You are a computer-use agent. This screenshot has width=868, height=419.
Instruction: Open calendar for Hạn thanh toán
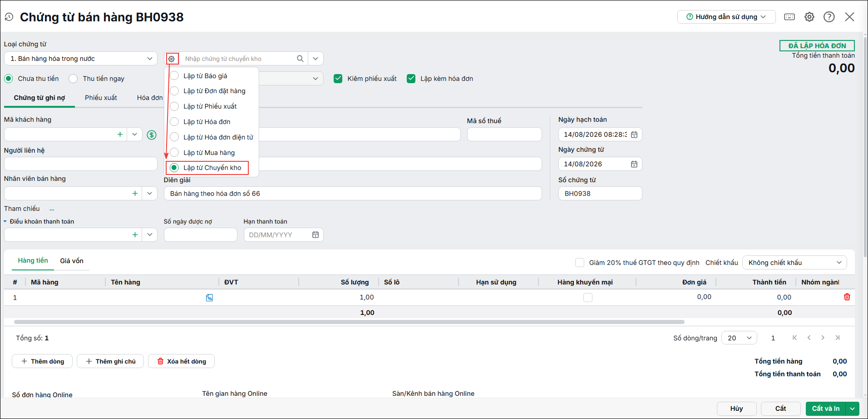click(x=316, y=235)
